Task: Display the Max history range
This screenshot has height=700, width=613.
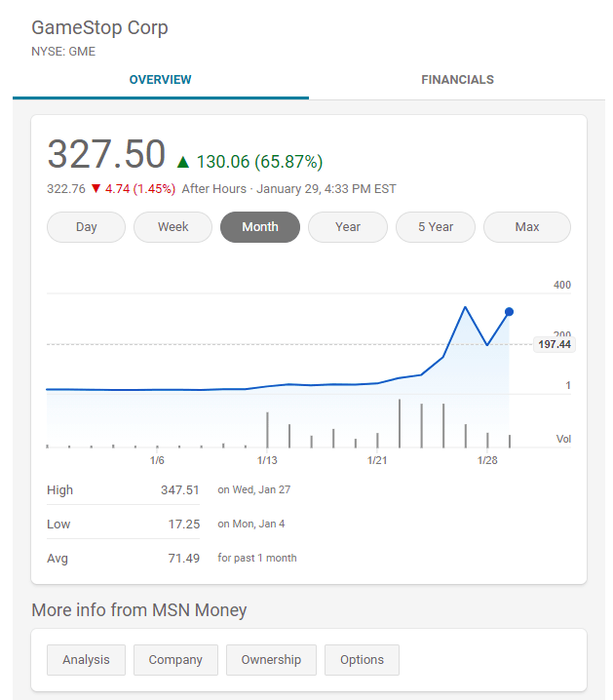Action: tap(527, 227)
